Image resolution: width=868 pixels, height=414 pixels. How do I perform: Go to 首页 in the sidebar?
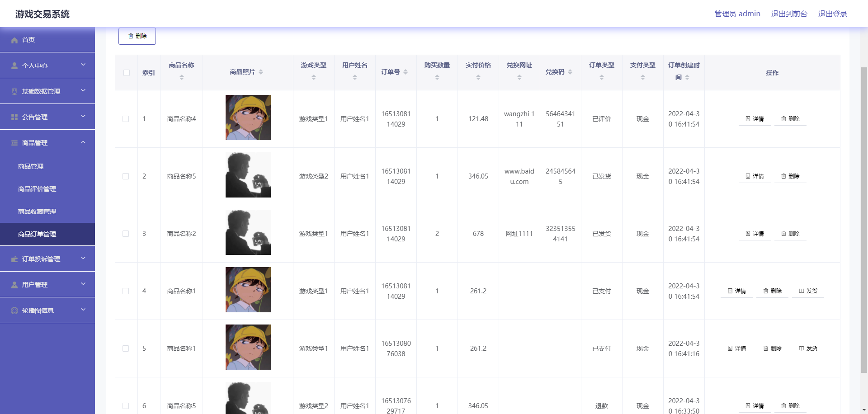point(47,40)
